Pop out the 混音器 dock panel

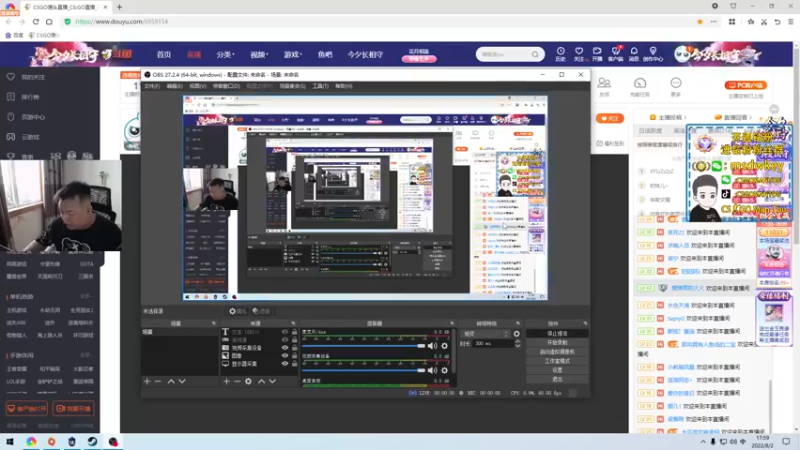pyautogui.click(x=452, y=323)
